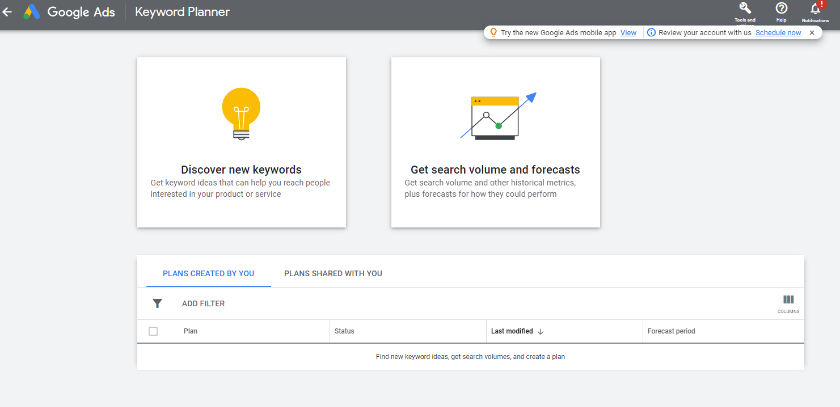Click the orange lightbulb in mobile app tip
The image size is (840, 407).
pyautogui.click(x=493, y=32)
